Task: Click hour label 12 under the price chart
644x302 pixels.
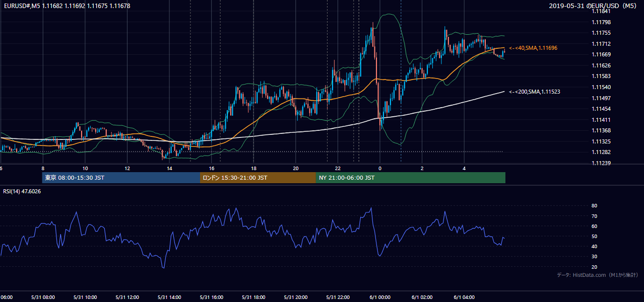Action: [127, 169]
